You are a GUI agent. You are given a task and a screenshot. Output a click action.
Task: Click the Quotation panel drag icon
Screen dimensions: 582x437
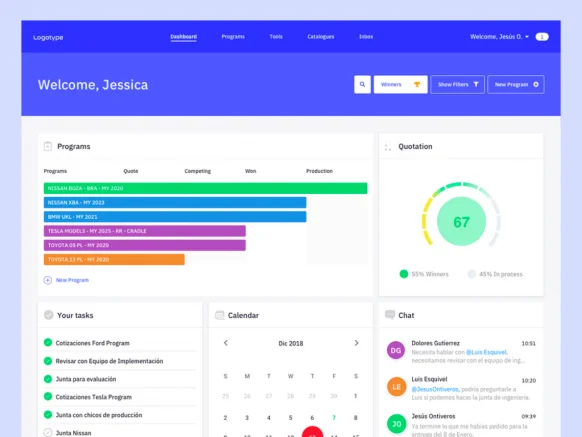coord(388,147)
